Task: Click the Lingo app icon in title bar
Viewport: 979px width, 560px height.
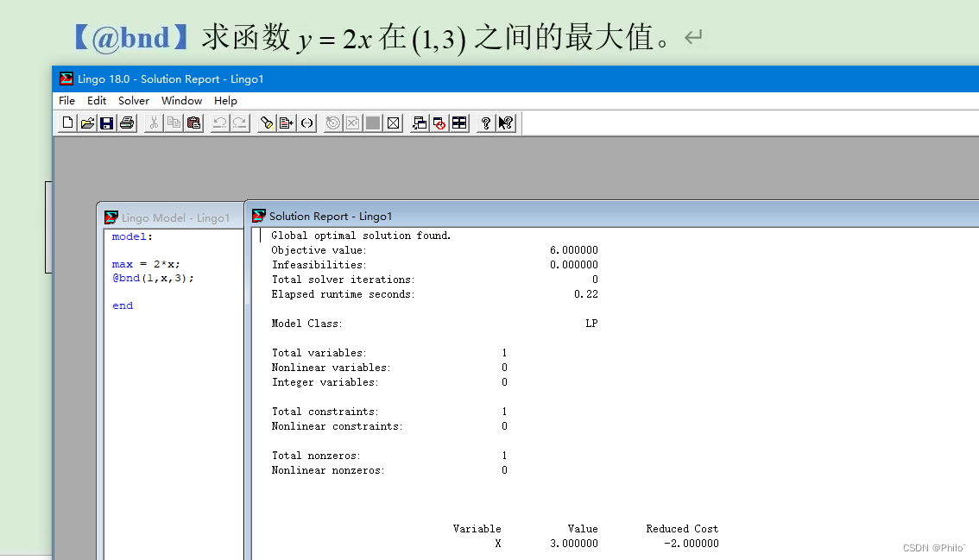Action: click(x=66, y=79)
